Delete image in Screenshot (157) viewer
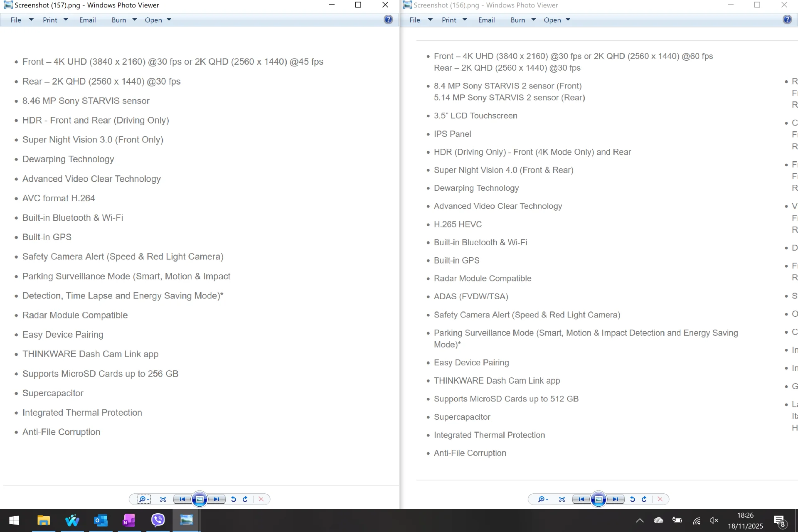The height and width of the screenshot is (532, 798). click(x=261, y=499)
